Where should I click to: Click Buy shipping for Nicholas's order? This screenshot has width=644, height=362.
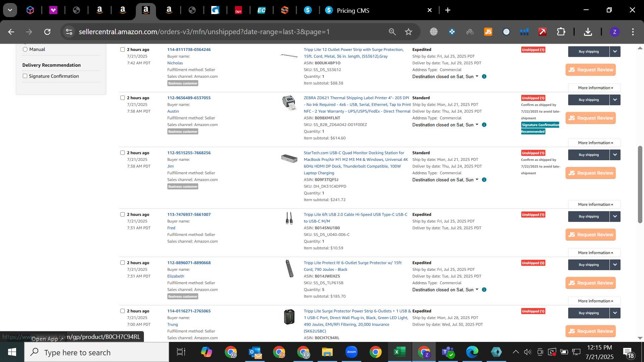(588, 52)
